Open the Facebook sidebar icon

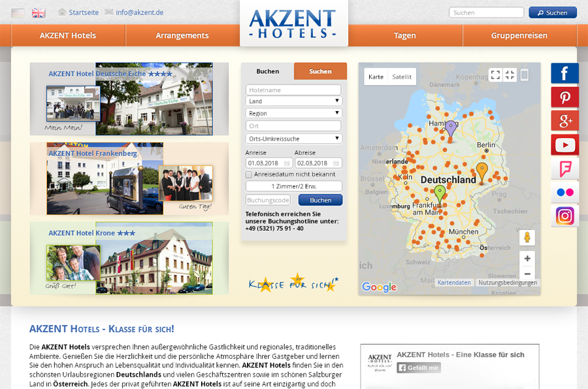pyautogui.click(x=564, y=73)
